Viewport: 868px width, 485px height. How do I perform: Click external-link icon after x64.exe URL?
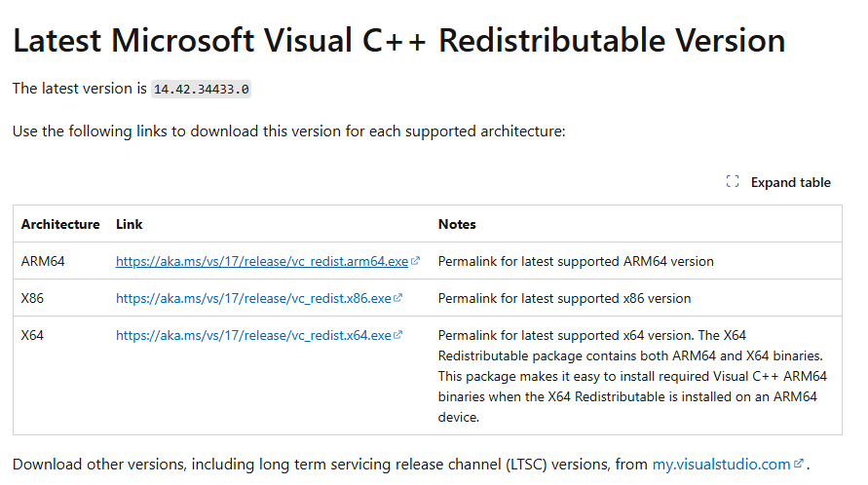point(398,335)
